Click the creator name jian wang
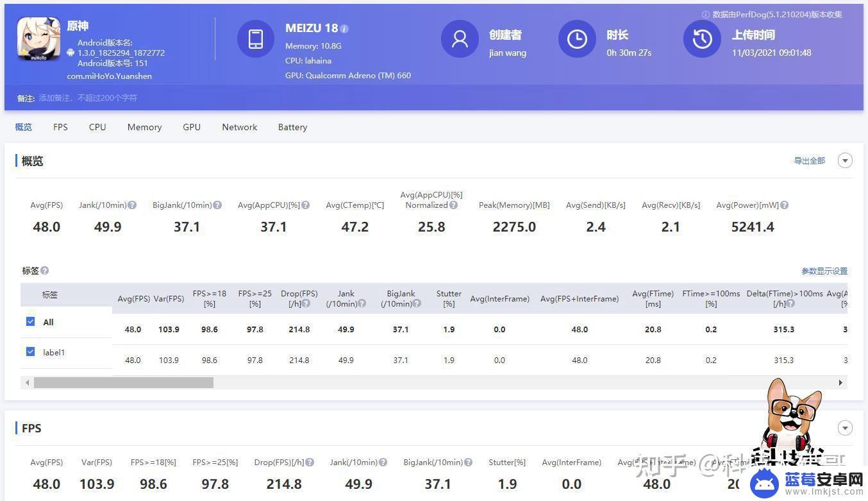The image size is (868, 501). point(508,53)
